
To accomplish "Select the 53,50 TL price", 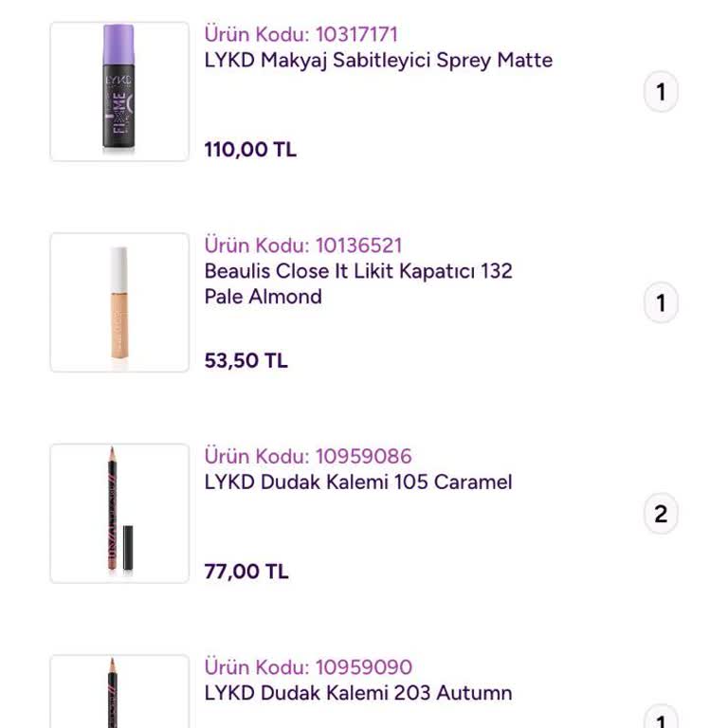I will pyautogui.click(x=246, y=360).
